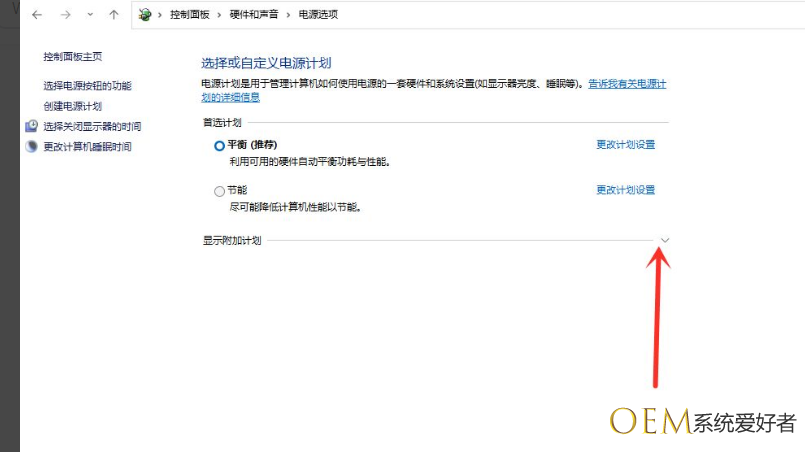The image size is (805, 452).
Task: Open 选择电源按钮的功能 in the sidebar
Action: point(87,86)
